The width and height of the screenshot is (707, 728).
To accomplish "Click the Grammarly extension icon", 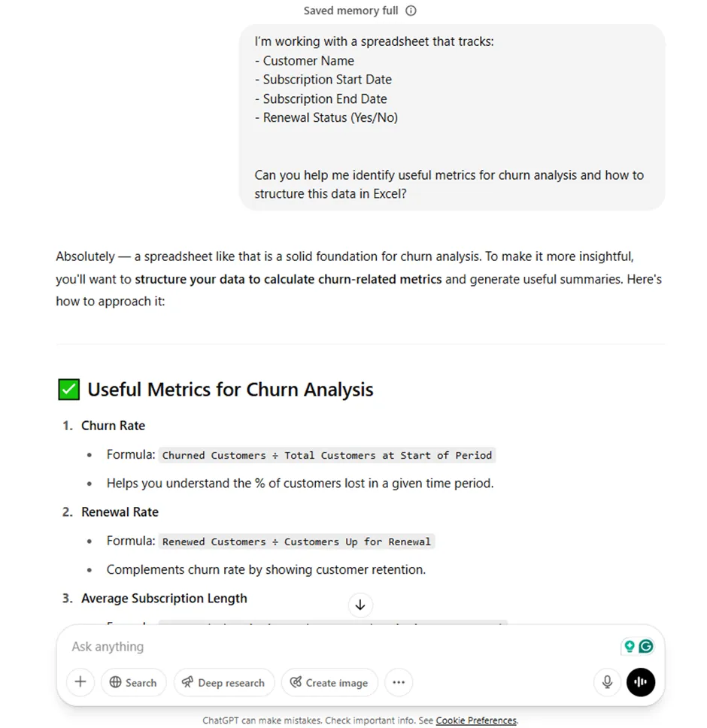I will pos(646,646).
